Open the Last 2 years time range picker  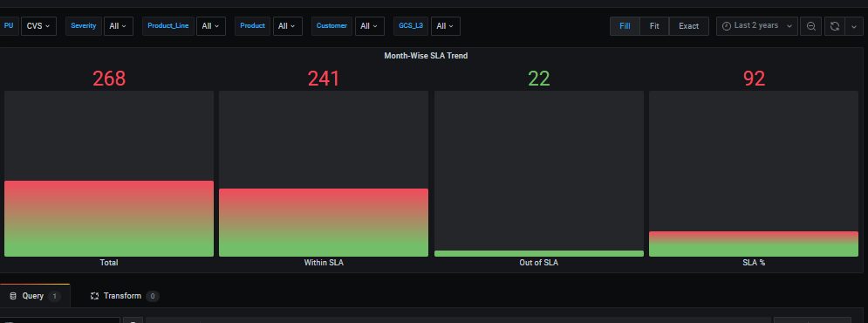coord(757,26)
